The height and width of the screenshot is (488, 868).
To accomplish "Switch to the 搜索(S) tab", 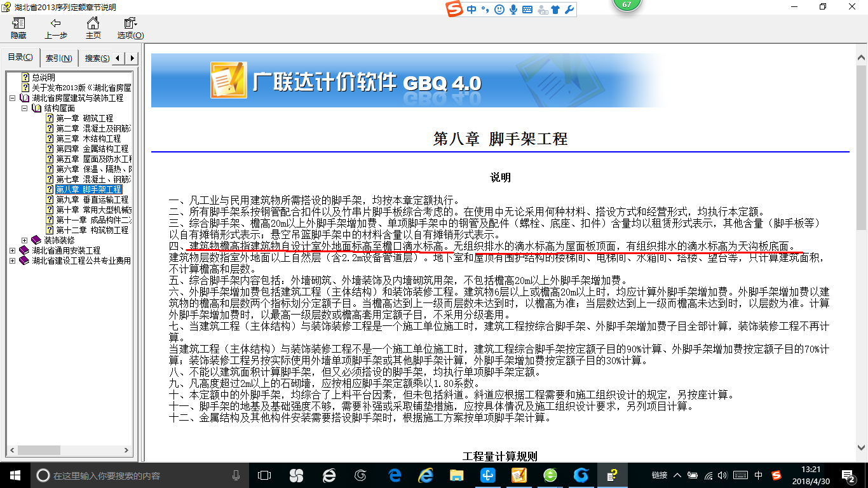I will [x=97, y=58].
